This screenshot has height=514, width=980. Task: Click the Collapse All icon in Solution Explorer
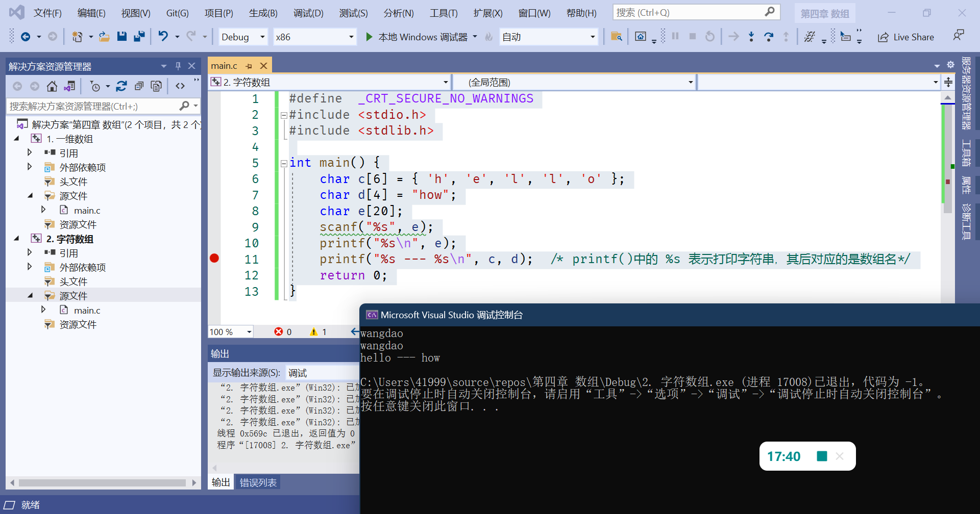[x=139, y=86]
